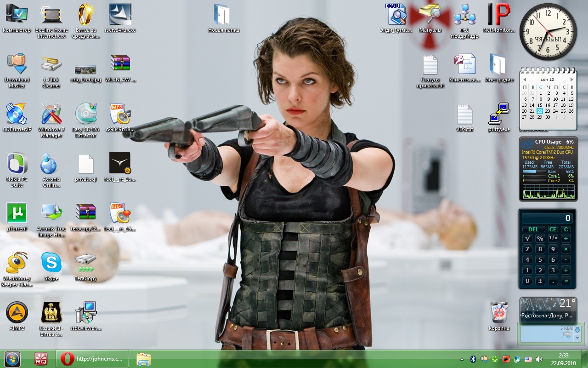The width and height of the screenshot is (588, 368).
Task: Select the Acronis Online desktop icon
Action: pyautogui.click(x=51, y=170)
